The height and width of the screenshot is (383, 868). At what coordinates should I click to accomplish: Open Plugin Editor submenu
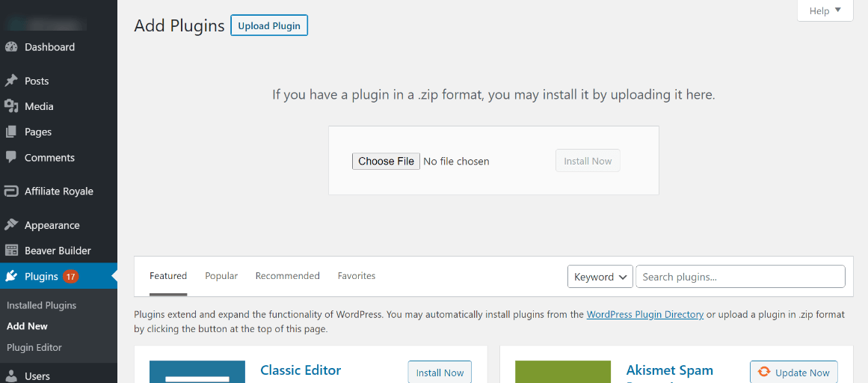[x=34, y=348]
